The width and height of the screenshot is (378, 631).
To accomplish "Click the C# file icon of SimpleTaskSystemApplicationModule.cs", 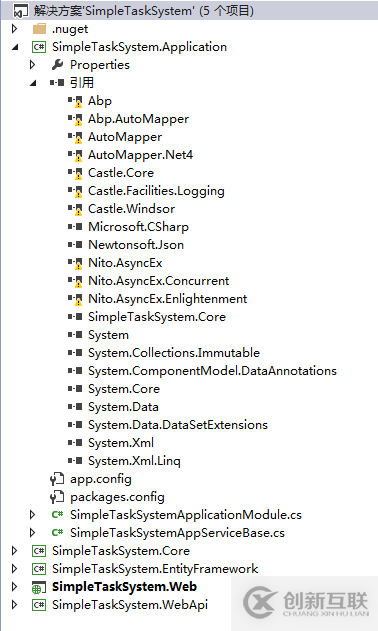I will click(57, 515).
